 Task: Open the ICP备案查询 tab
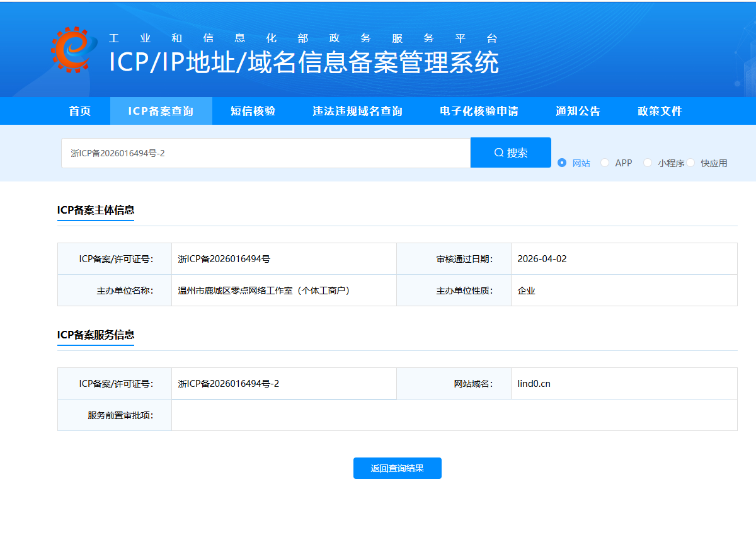161,111
